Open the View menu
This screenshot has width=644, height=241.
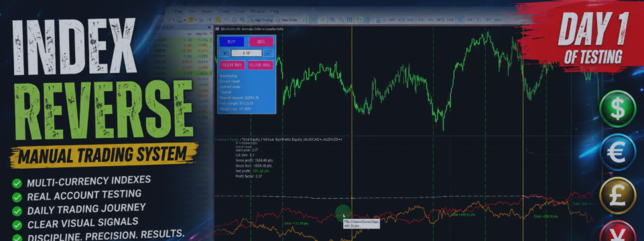tap(192, 11)
